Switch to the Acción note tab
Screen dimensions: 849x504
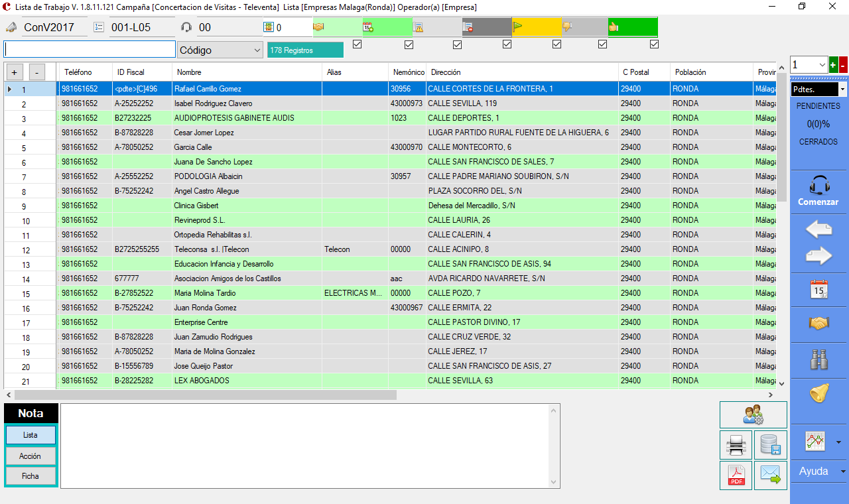pyautogui.click(x=31, y=456)
